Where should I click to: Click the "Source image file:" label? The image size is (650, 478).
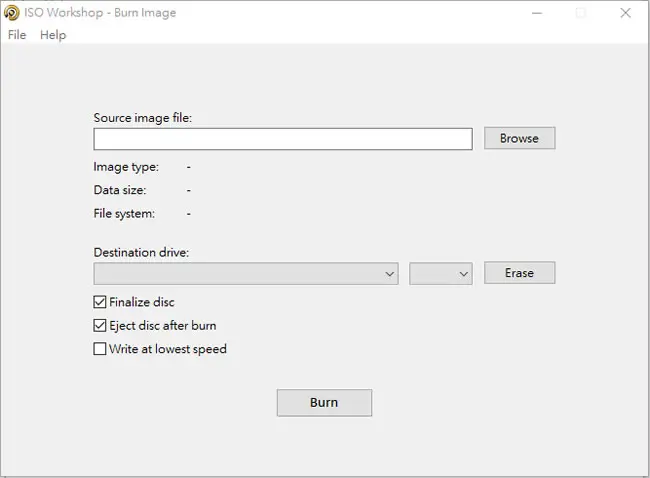(x=143, y=118)
